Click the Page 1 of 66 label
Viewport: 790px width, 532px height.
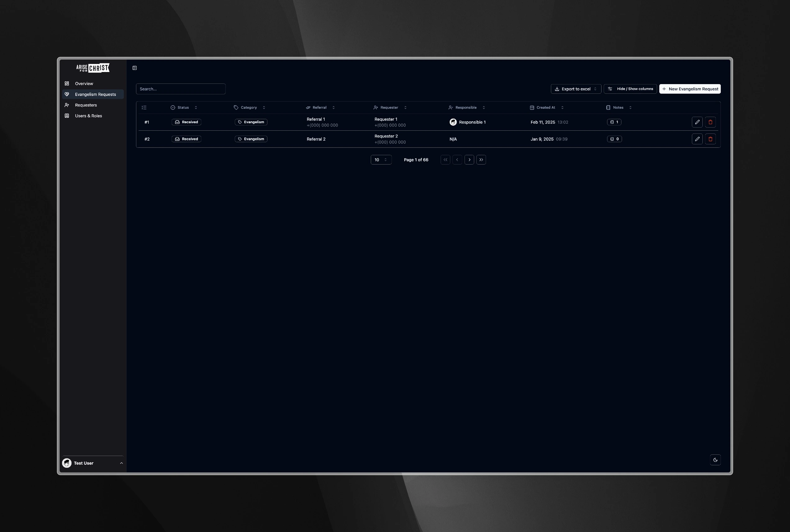coord(416,160)
